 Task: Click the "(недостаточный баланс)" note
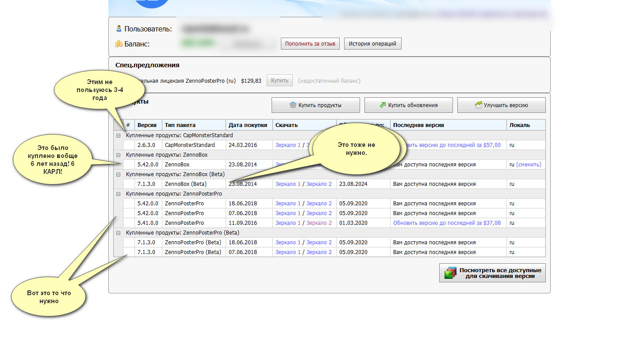tap(329, 81)
